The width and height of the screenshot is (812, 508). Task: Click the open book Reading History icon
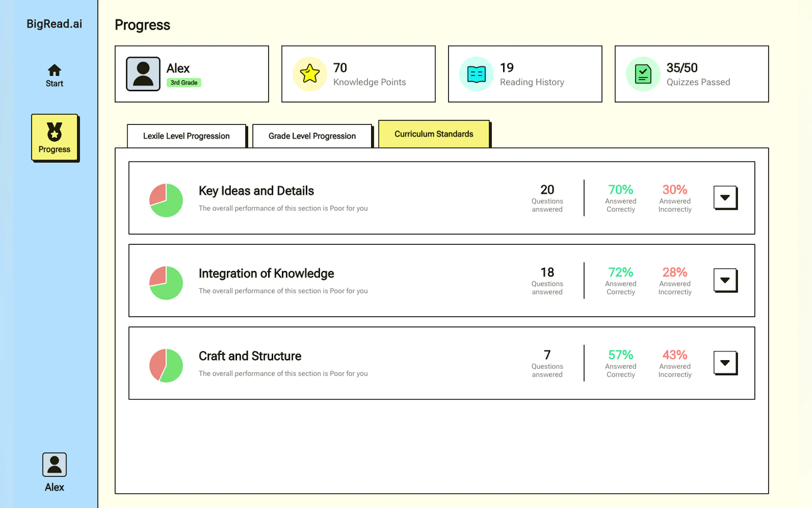pyautogui.click(x=476, y=74)
